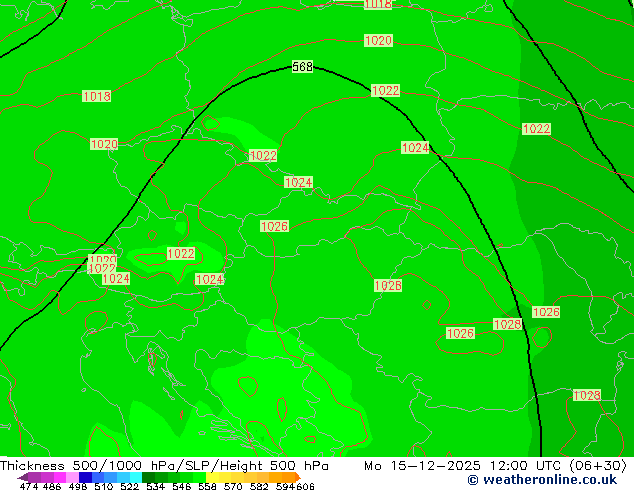Pick the first yellow legend swatch
Screen dimensions: 634x490
(x=212, y=477)
